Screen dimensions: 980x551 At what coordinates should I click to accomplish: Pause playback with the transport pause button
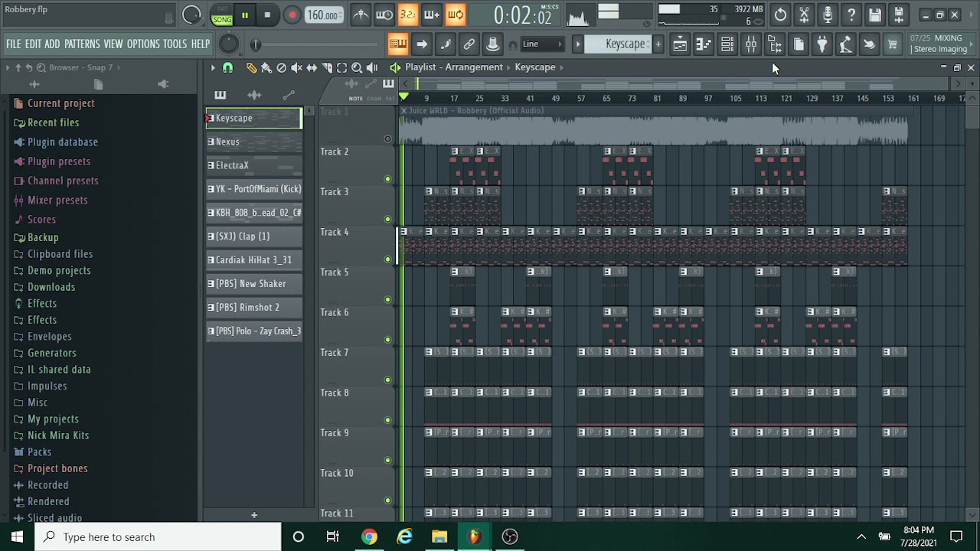pyautogui.click(x=245, y=15)
